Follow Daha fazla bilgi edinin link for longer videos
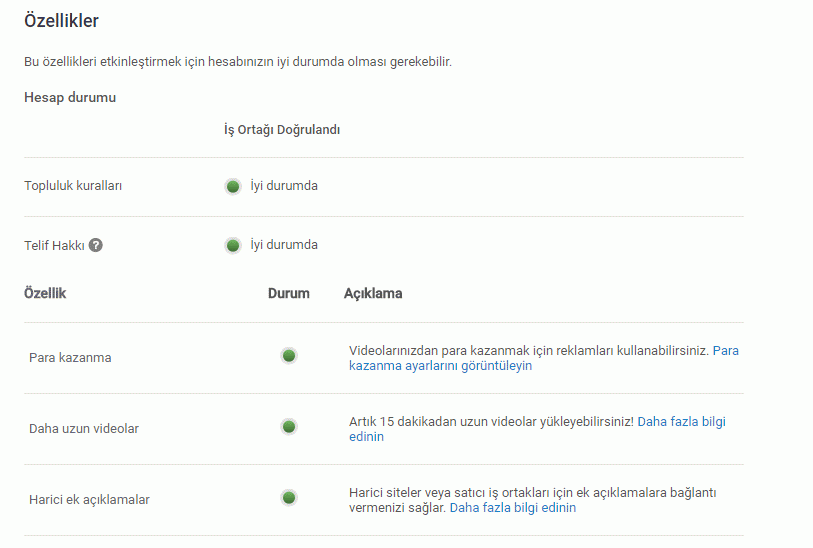Viewport: 813px width, 548px height. coord(537,429)
